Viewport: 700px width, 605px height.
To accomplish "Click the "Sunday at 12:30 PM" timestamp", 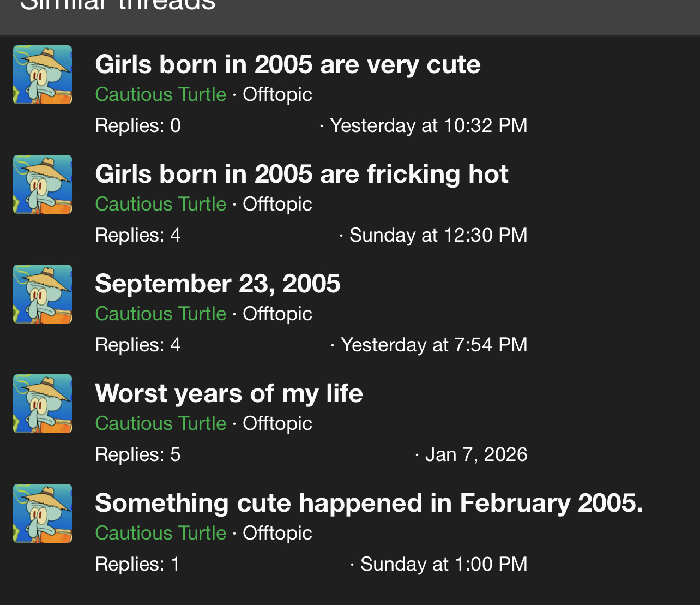I will [x=438, y=235].
